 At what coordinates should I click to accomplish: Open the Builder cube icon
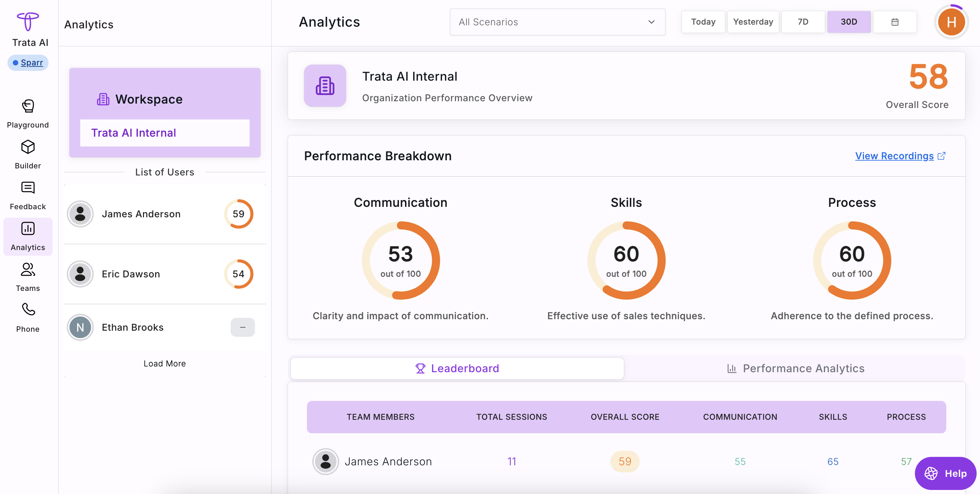pyautogui.click(x=28, y=147)
